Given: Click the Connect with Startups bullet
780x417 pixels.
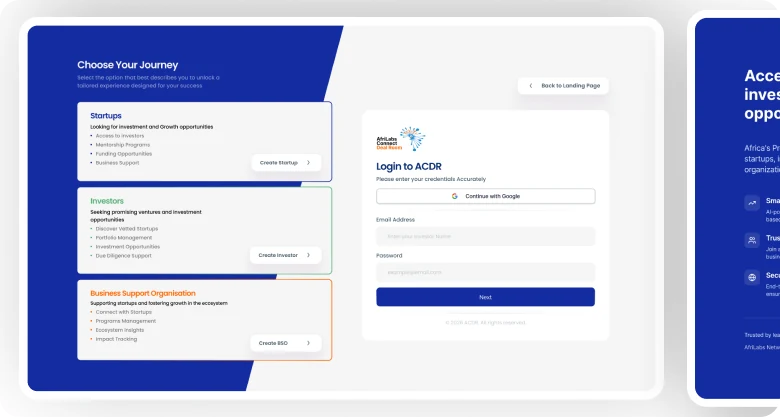Looking at the screenshot, I should (x=123, y=312).
